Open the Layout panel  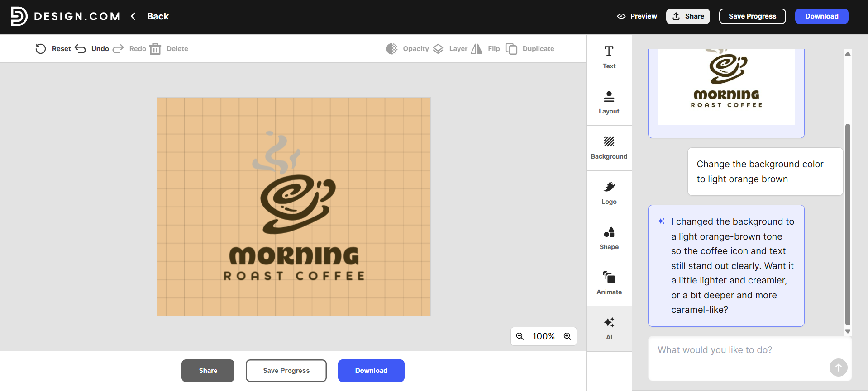609,103
